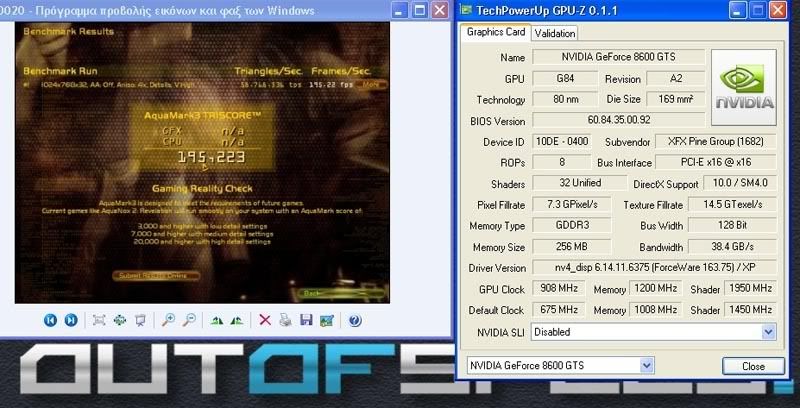Switch to the Graphics Card tab
800x408 pixels.
click(x=496, y=32)
